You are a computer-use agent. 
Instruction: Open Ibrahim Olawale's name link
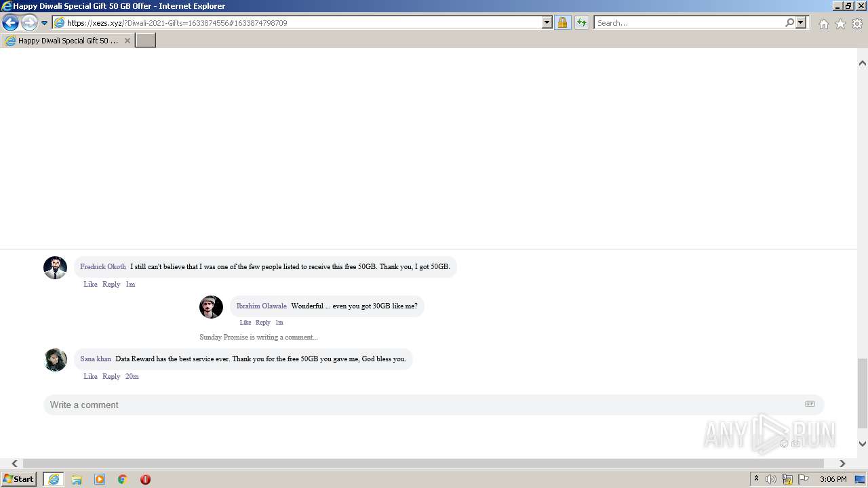262,306
